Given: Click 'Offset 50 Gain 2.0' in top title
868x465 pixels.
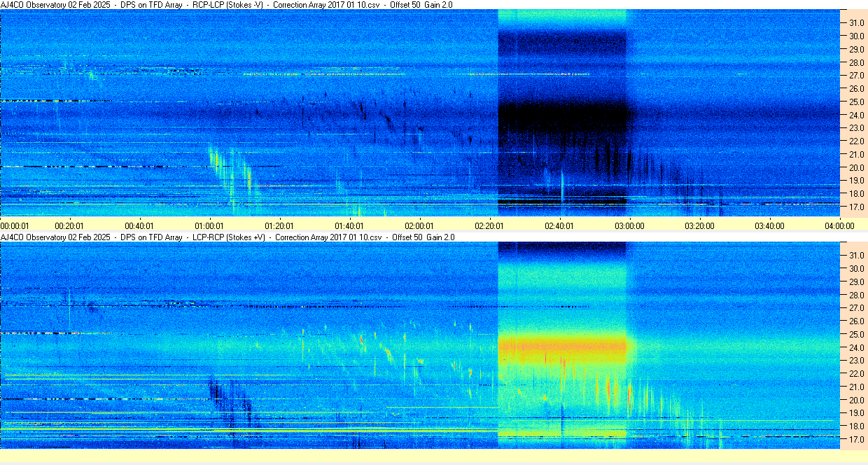Looking at the screenshot, I should click(x=421, y=5).
